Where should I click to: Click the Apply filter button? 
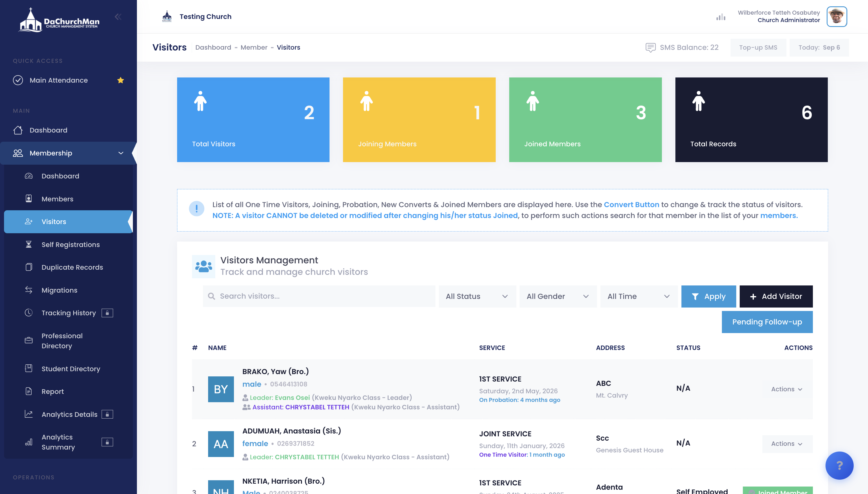[x=708, y=296]
